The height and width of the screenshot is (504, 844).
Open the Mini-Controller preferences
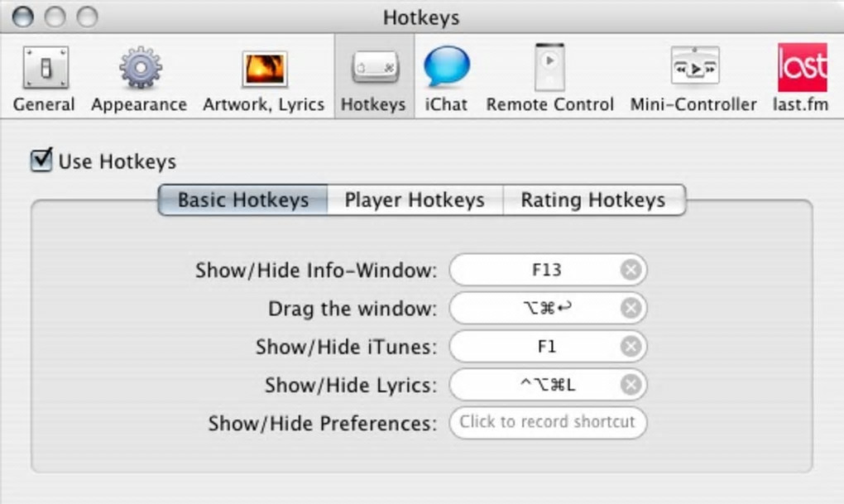693,70
